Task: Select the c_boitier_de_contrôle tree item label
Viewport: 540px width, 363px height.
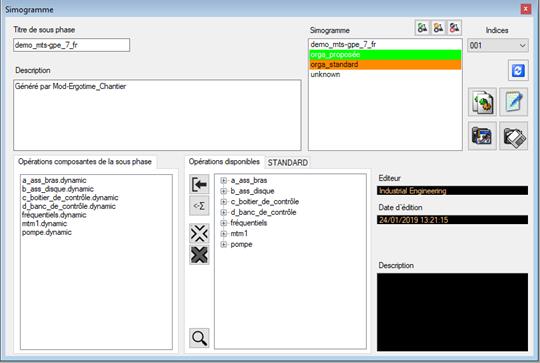Action: coord(264,202)
